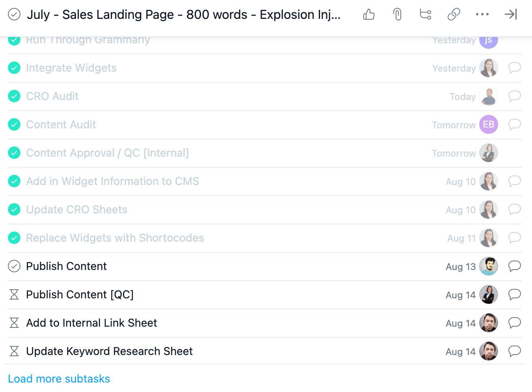Close the task details pane arrow
532x392 pixels.
511,15
